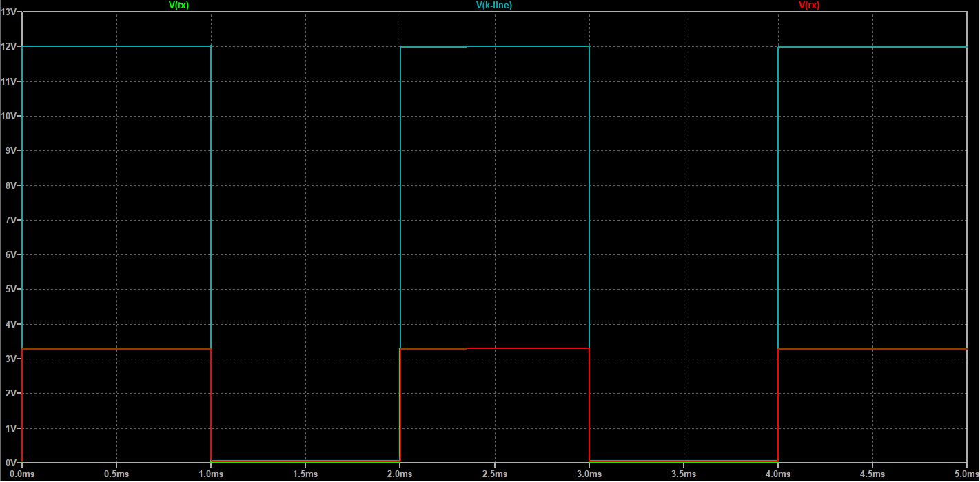Click the 0.5ms label on time axis
Screen dimensions: 980x482
coord(116,474)
